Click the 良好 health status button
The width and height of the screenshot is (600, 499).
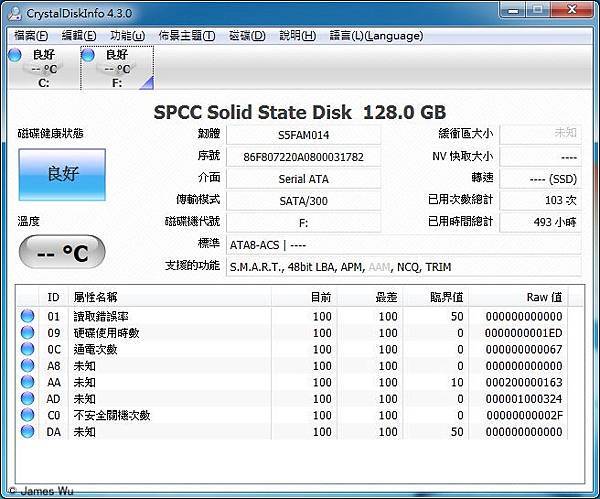click(x=62, y=174)
